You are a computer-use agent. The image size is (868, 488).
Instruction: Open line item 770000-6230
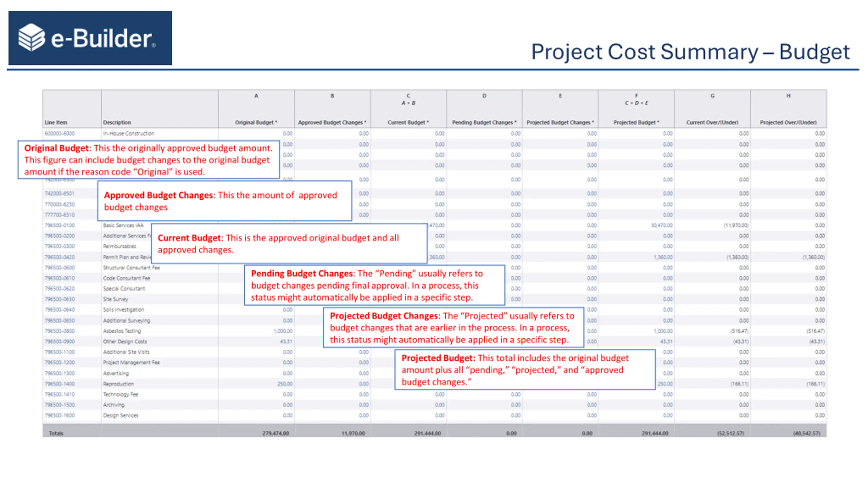tap(60, 204)
